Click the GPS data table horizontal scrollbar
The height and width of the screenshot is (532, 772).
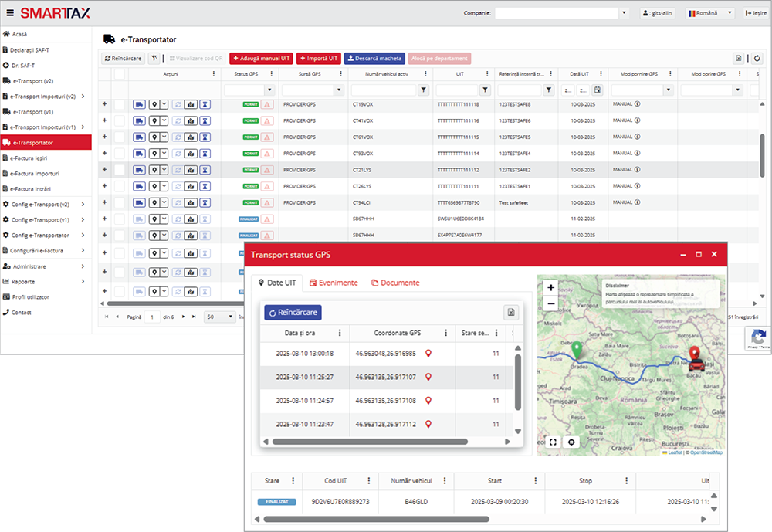(369, 442)
